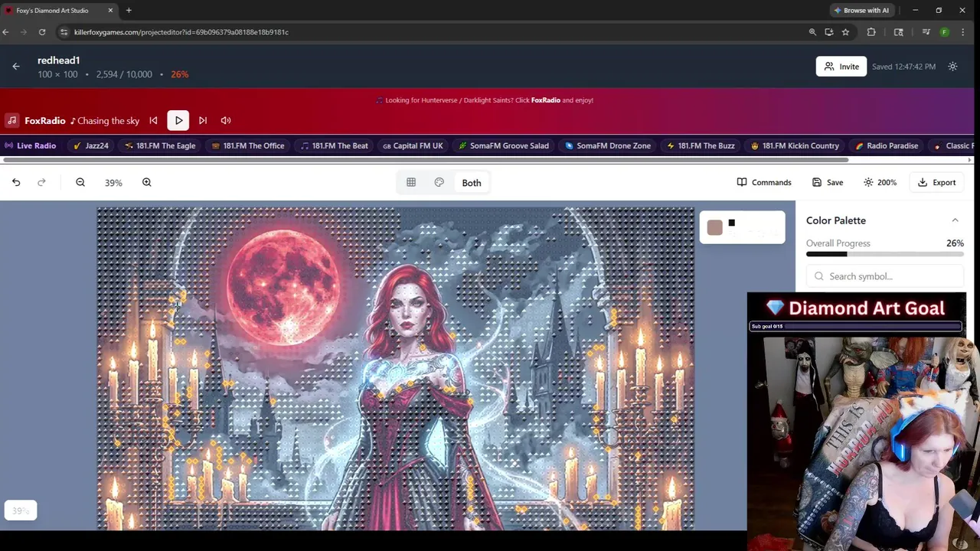Click the radio station list horizontal scrollbar
The image size is (980, 551).
pyautogui.click(x=426, y=160)
